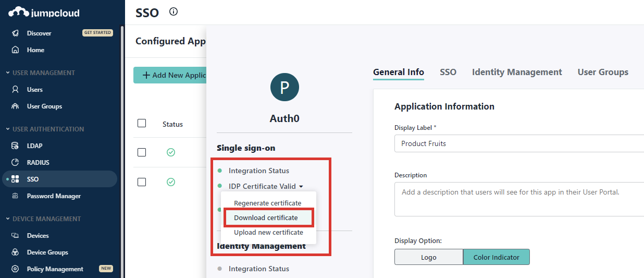Click the Password Manager icon
The width and height of the screenshot is (644, 278).
[x=16, y=196]
